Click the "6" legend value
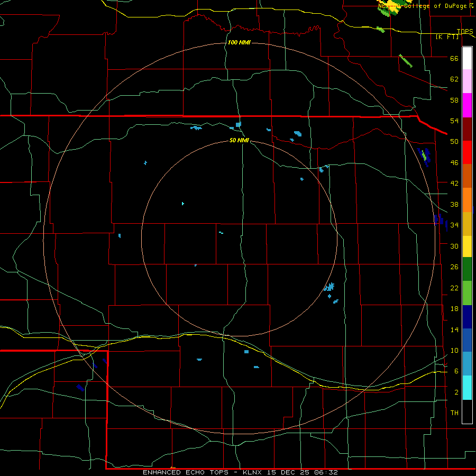Image resolution: width=476 pixels, height=476 pixels. click(456, 371)
